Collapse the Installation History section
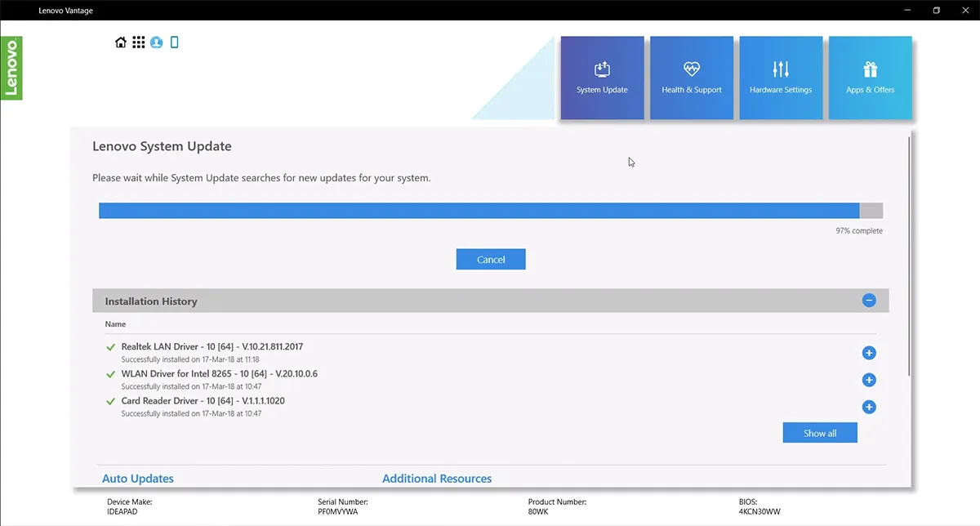The image size is (980, 526). tap(869, 301)
